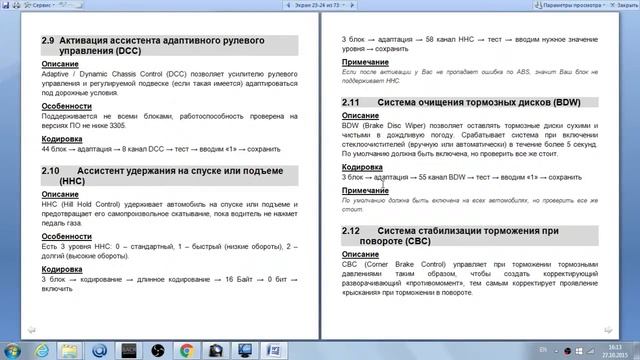
Task: Flip forward using the right page-corner arrow
Action: pos(608,330)
